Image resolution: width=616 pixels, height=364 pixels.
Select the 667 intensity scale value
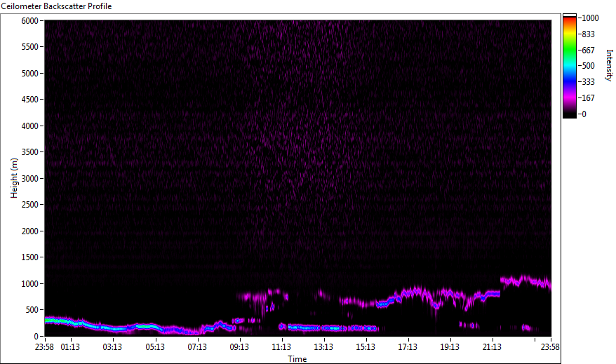[x=588, y=50]
